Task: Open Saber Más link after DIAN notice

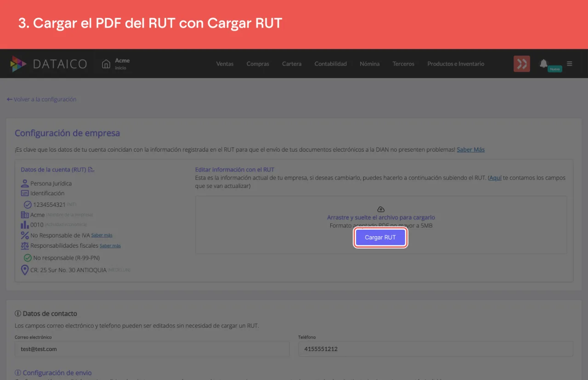Action: [x=471, y=149]
